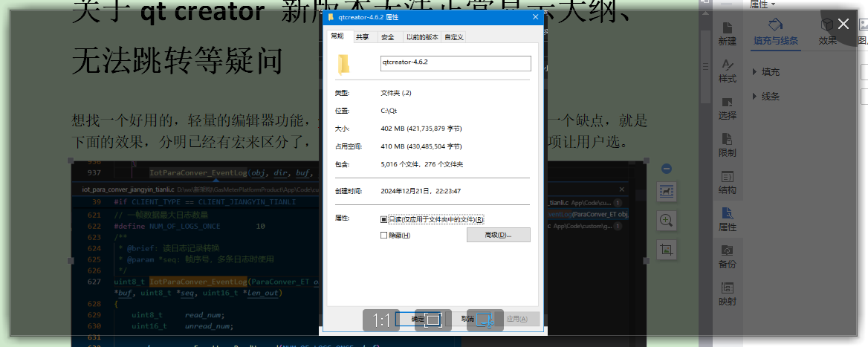The width and height of the screenshot is (868, 347).
Task: Click the type value 文件夹 (.2)
Action: (x=396, y=92)
